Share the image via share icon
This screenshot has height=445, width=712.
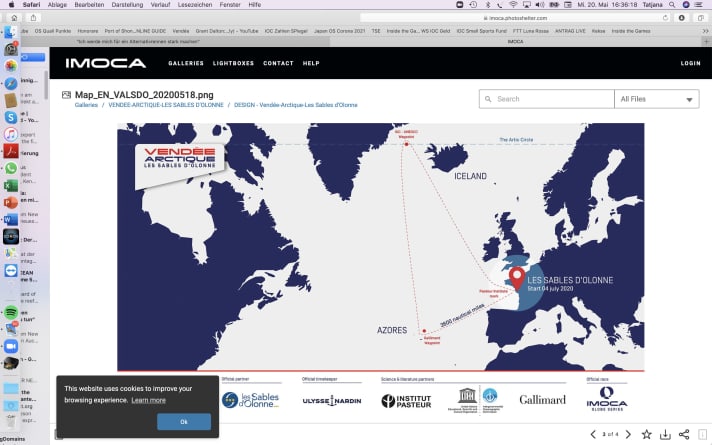684,435
